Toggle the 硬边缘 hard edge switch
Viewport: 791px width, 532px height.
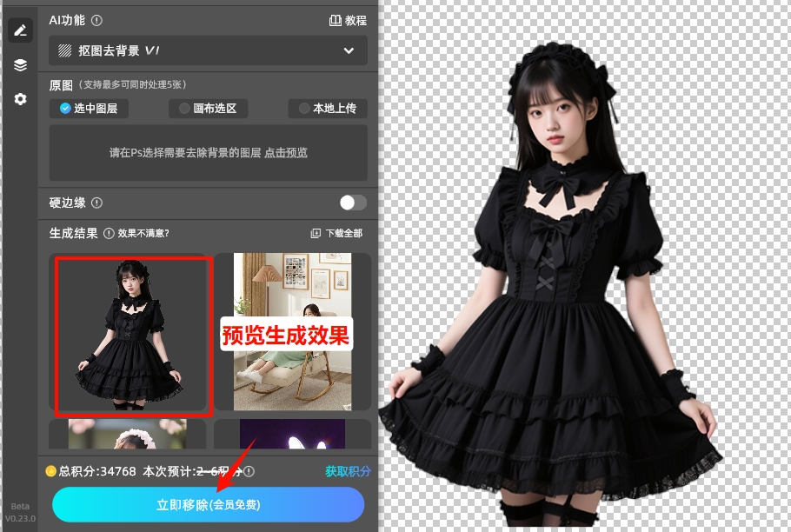click(x=352, y=202)
